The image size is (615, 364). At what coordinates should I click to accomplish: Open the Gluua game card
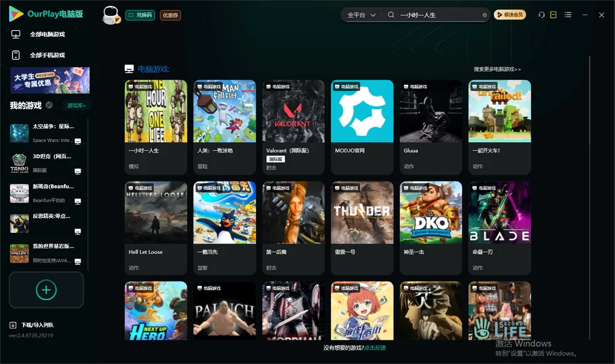(x=430, y=127)
